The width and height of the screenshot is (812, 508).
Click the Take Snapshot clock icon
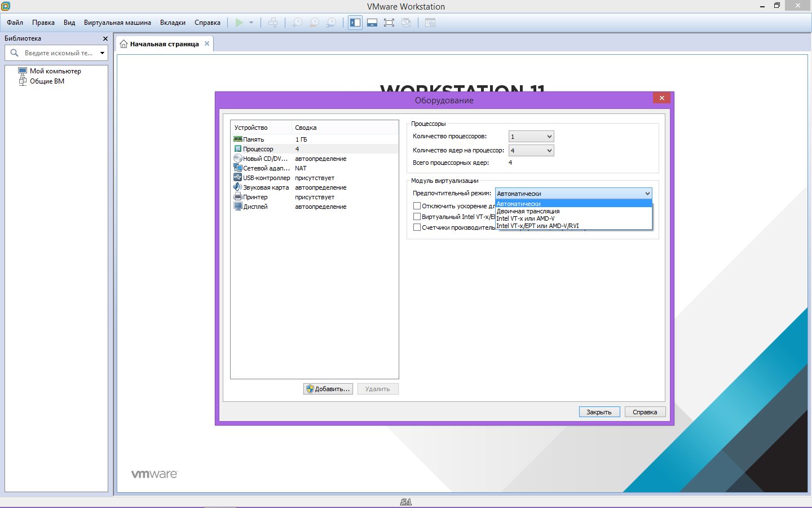[297, 23]
